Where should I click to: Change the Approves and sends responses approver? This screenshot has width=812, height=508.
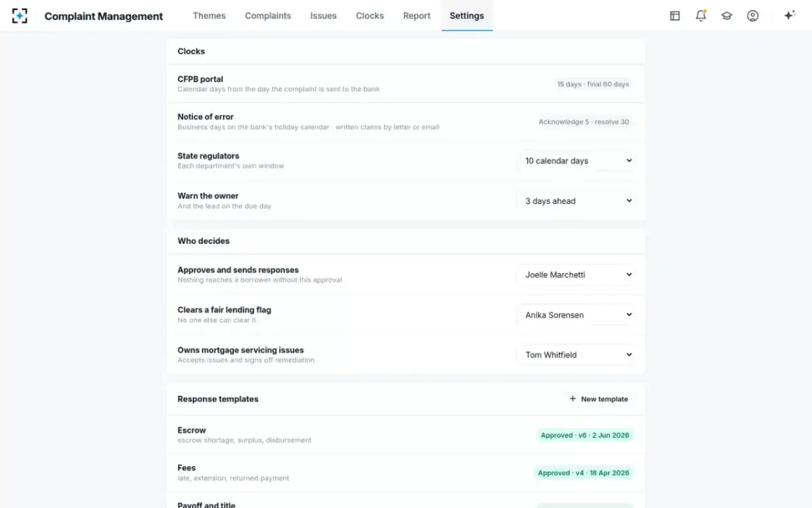[577, 275]
